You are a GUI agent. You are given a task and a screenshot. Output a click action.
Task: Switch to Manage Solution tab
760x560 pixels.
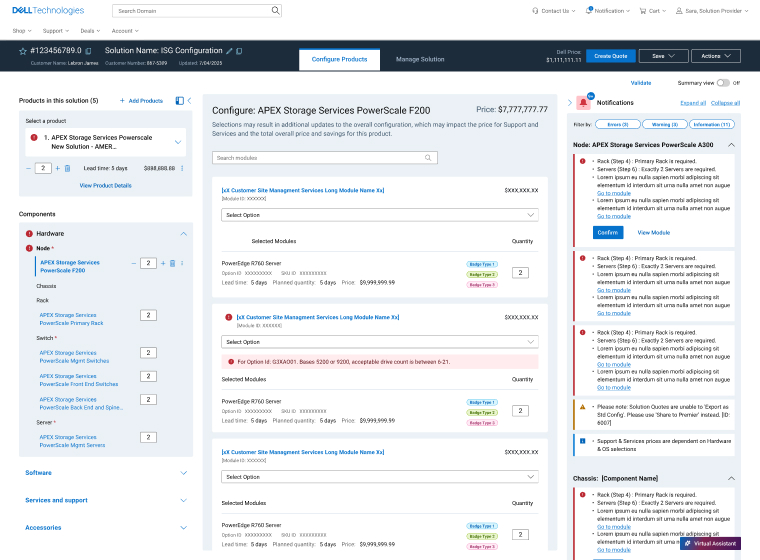[420, 59]
